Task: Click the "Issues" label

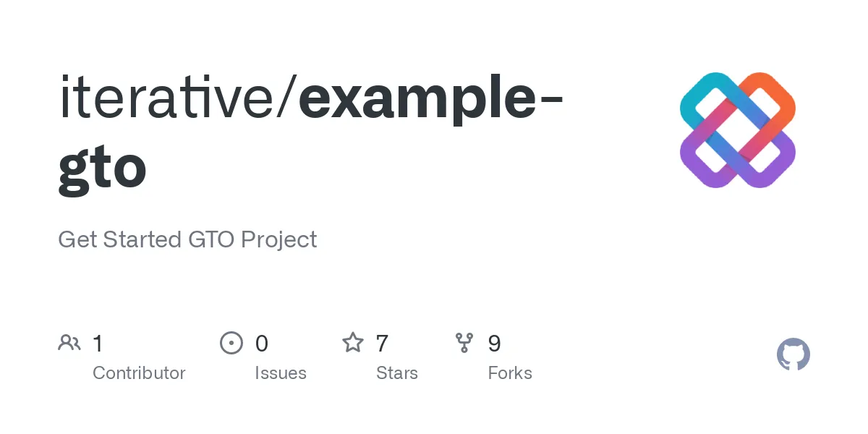Action: [x=281, y=373]
